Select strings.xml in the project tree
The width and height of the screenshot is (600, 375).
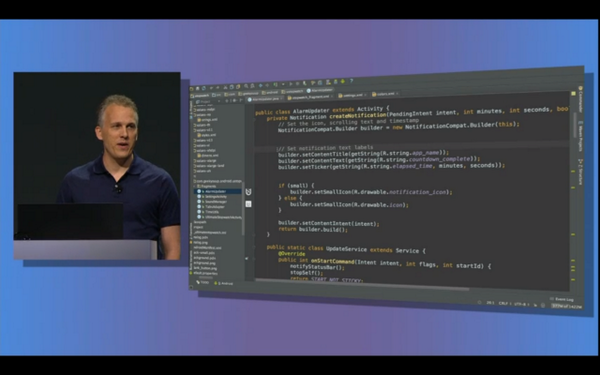[207, 120]
